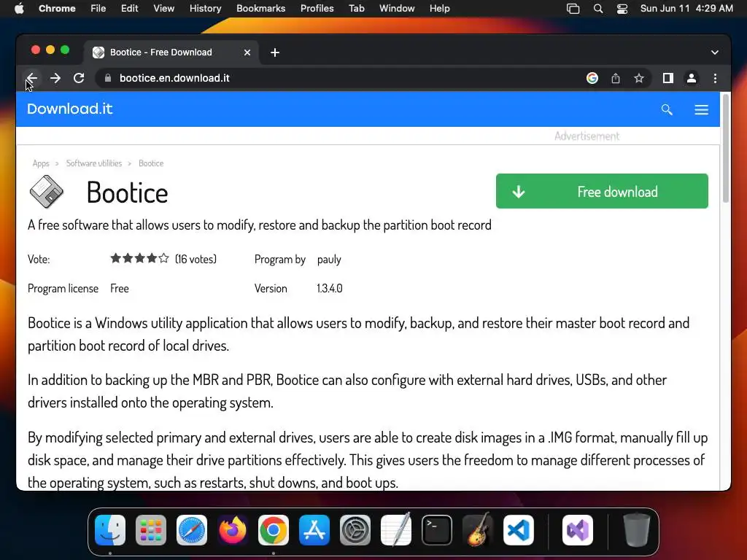Open the File menu
The image size is (747, 560).
click(x=98, y=9)
